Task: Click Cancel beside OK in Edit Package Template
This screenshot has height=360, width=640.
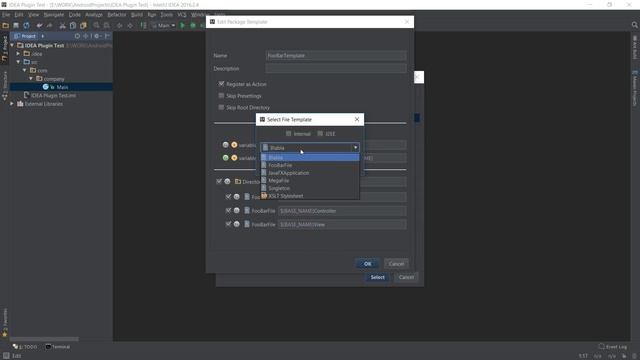Action: [x=396, y=264]
